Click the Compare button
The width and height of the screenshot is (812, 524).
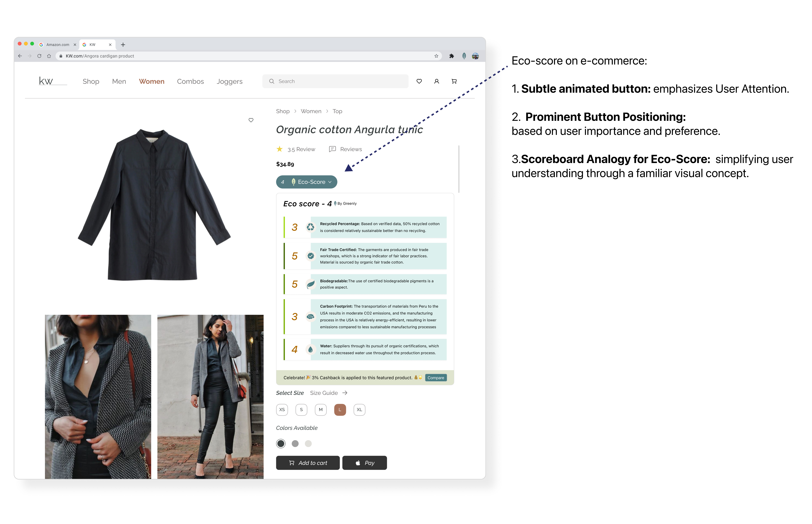(436, 378)
